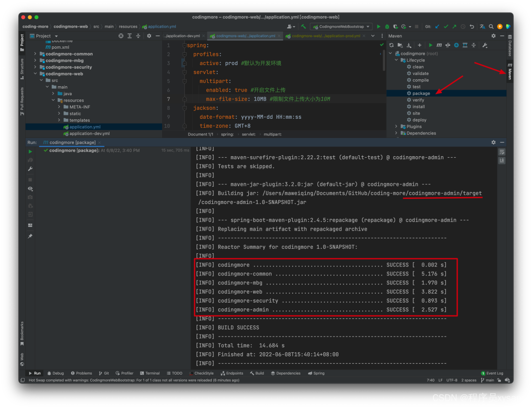Image resolution: width=532 pixels, height=408 pixels.
Task: Click the Build Project hammer icon
Action: 303,27
